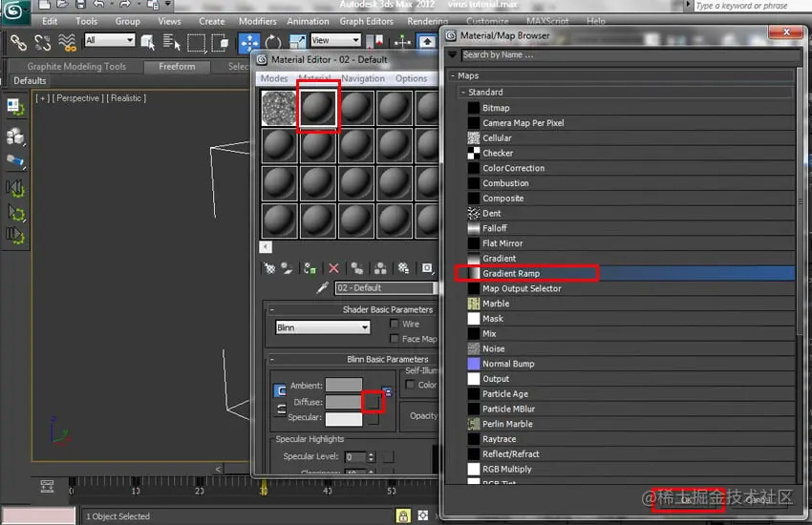Toggle the Window/Crossing selection icon
The height and width of the screenshot is (525, 812).
220,42
